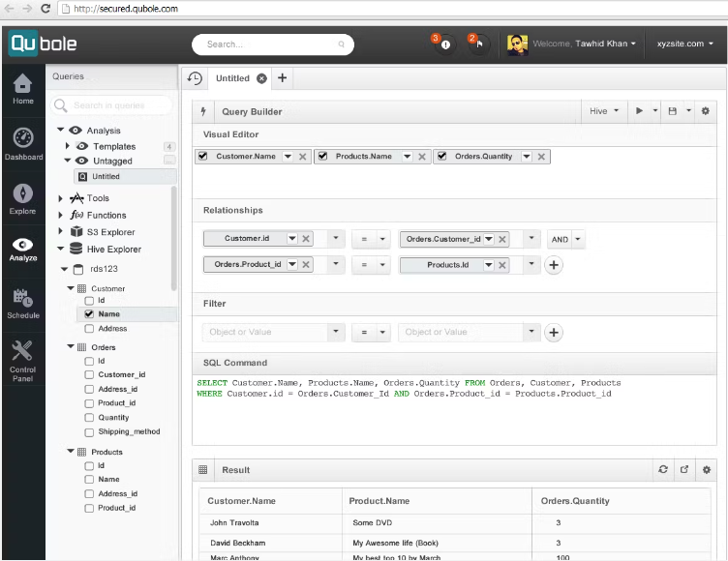The image size is (728, 561).
Task: Check Customer table Address column
Action: (x=89, y=329)
